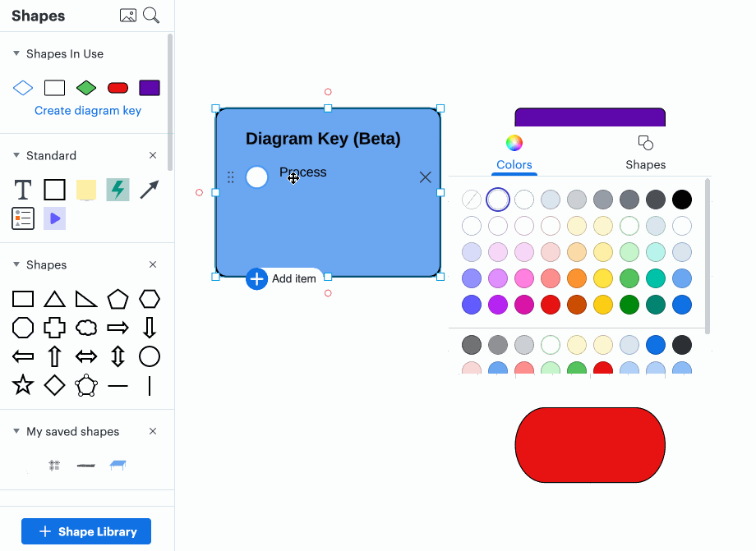Choose the arrow shape from Standard

(x=149, y=190)
